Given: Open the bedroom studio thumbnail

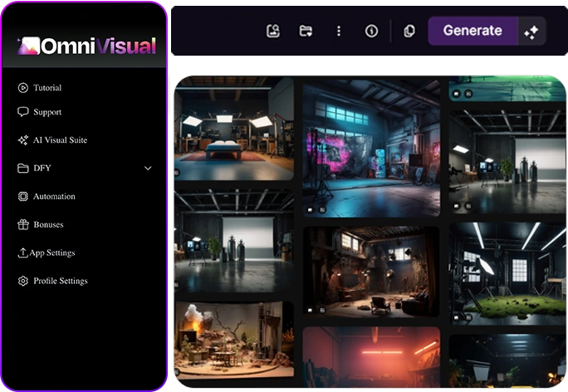Looking at the screenshot, I should [234, 128].
